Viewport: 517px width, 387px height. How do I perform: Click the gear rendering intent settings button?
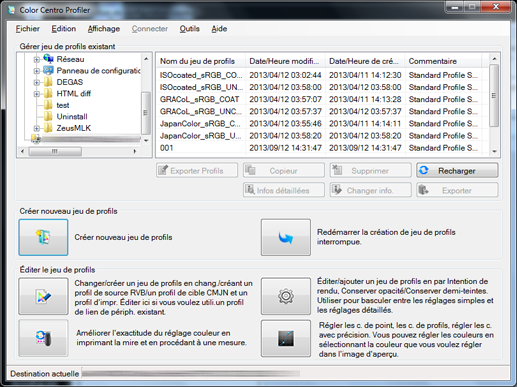coord(286,296)
